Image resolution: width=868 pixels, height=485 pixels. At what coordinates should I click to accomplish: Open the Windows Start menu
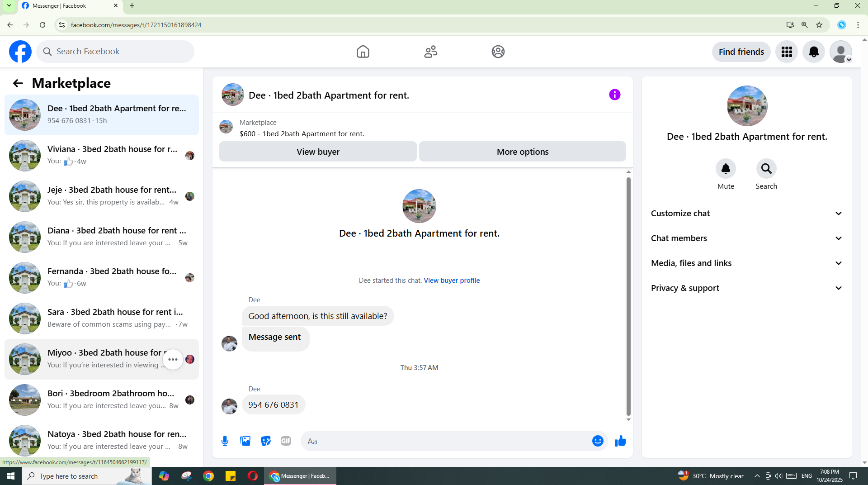[x=11, y=476]
